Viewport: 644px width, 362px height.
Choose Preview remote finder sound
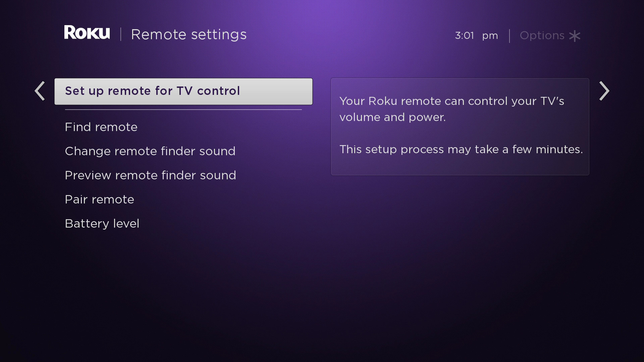coord(150,175)
